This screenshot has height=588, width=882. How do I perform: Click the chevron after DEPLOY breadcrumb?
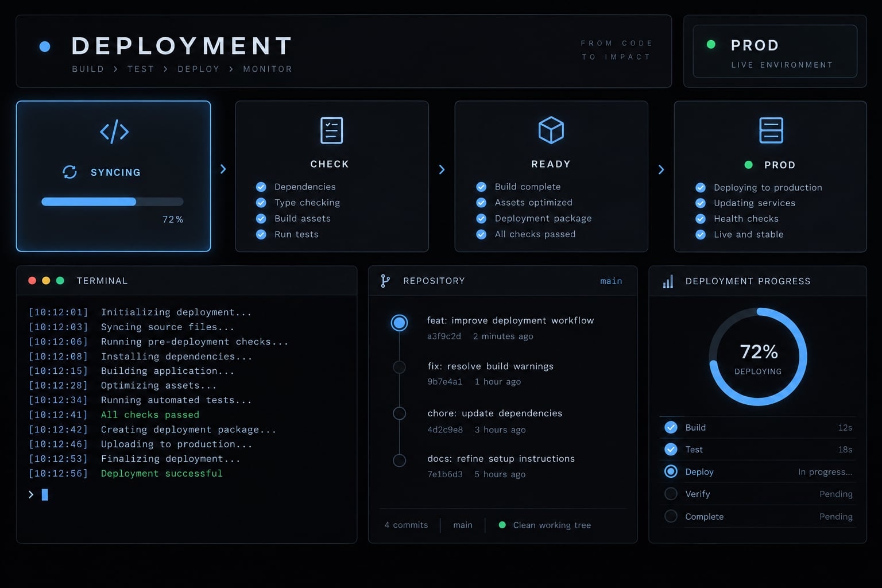pos(231,69)
